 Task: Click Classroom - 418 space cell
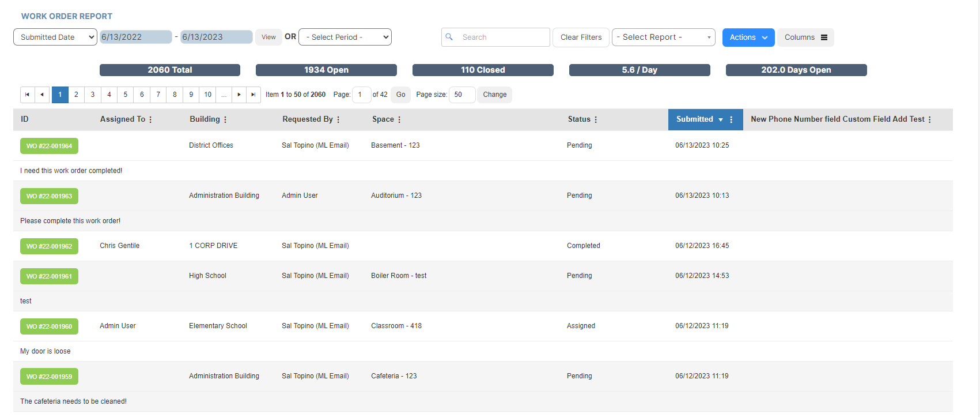coord(396,326)
